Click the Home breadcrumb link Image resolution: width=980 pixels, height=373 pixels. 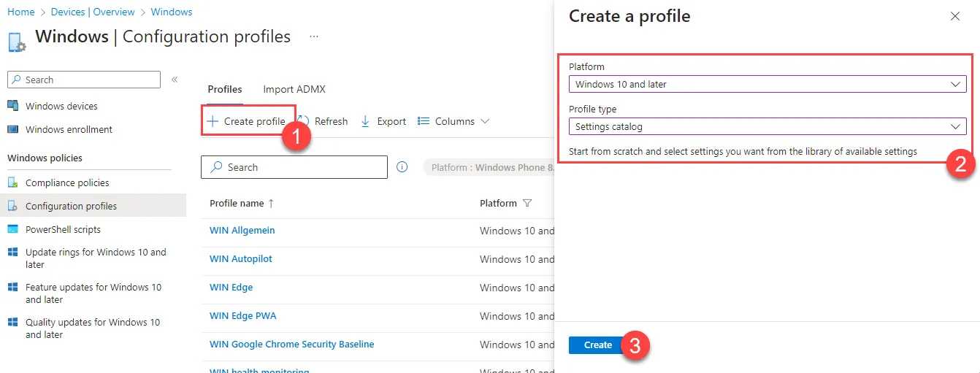21,12
